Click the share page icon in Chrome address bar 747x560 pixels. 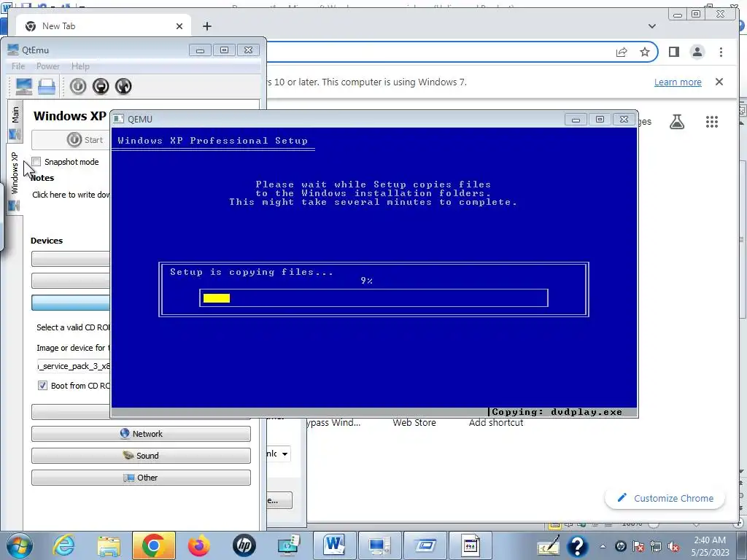click(622, 52)
